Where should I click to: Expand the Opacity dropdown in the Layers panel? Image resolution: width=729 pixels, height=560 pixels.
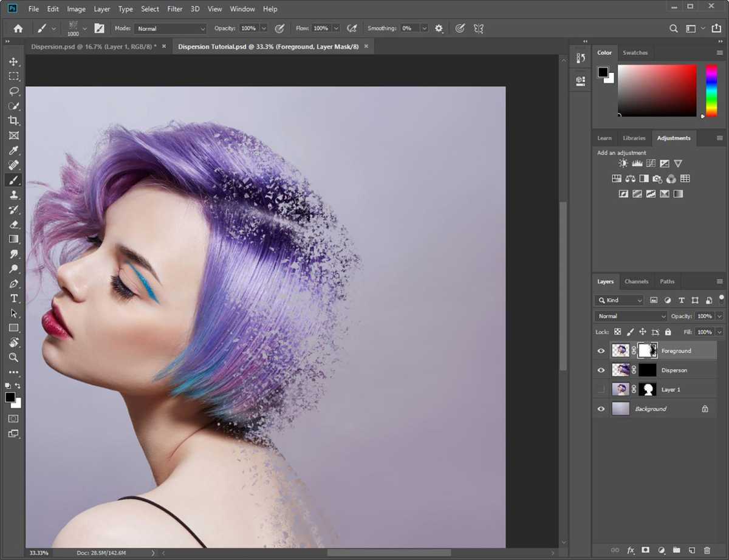pos(720,316)
